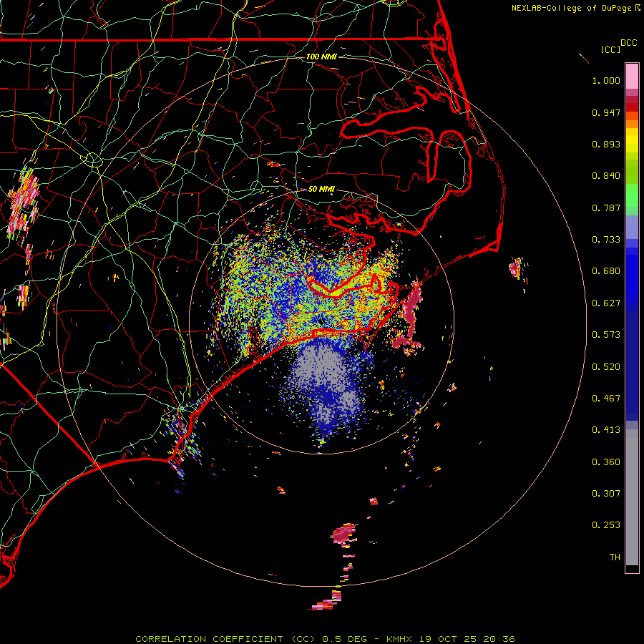Click the 0.253 color scale value
Image resolution: width=644 pixels, height=644 pixels.
[606, 525]
